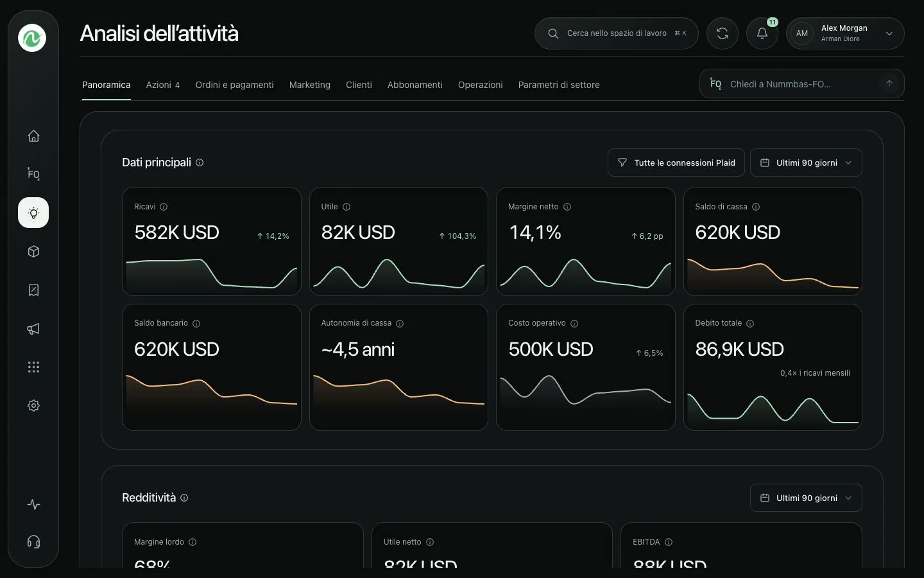This screenshot has width=924, height=578.
Task: Click the info icon beside Saldo di cassa
Action: [x=756, y=207]
